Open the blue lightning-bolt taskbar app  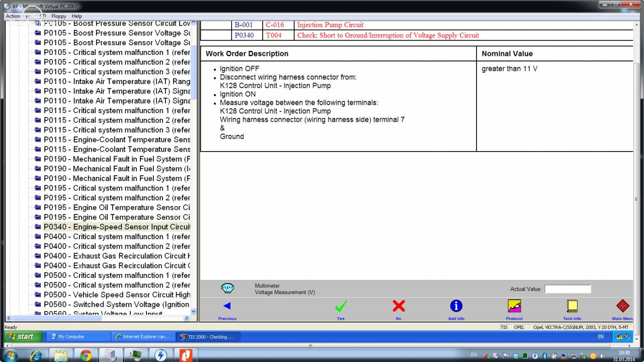[160, 355]
